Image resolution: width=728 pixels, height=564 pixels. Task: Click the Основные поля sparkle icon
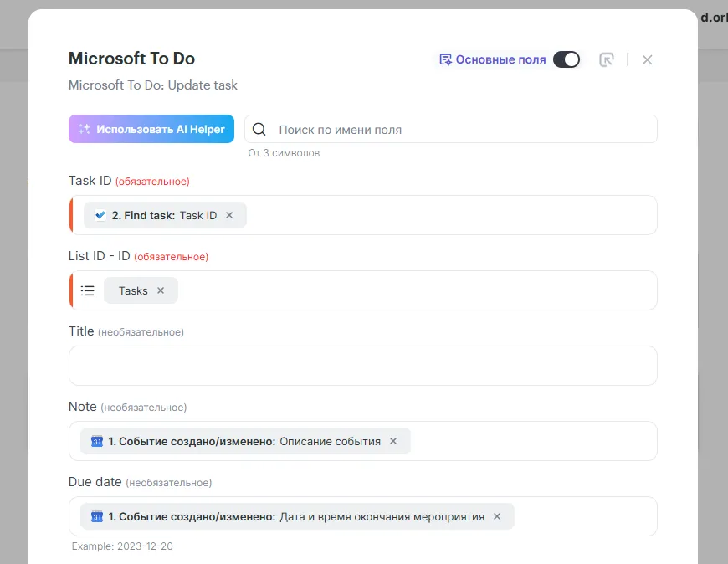click(x=446, y=59)
